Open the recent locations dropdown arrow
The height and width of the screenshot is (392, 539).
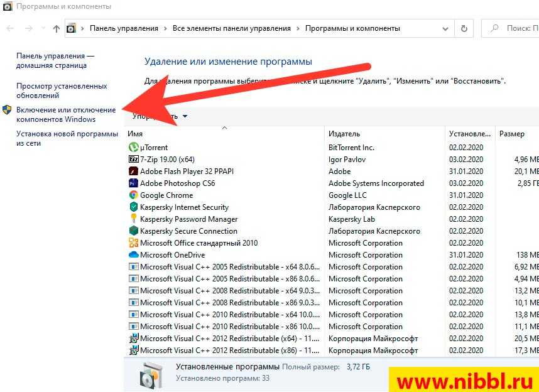(x=43, y=28)
